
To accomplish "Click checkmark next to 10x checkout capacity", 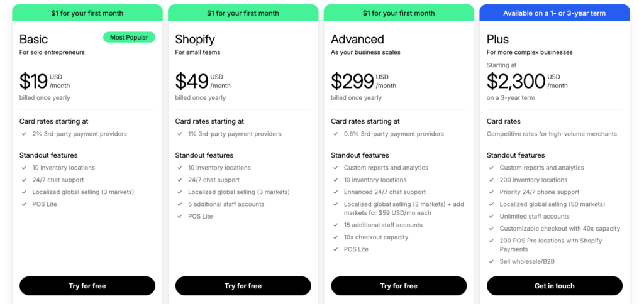I will [336, 237].
